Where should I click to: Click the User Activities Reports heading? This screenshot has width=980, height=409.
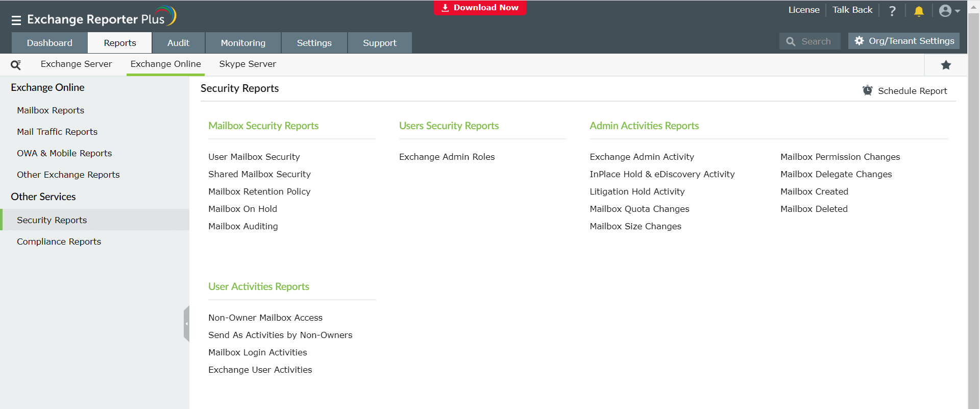click(259, 286)
